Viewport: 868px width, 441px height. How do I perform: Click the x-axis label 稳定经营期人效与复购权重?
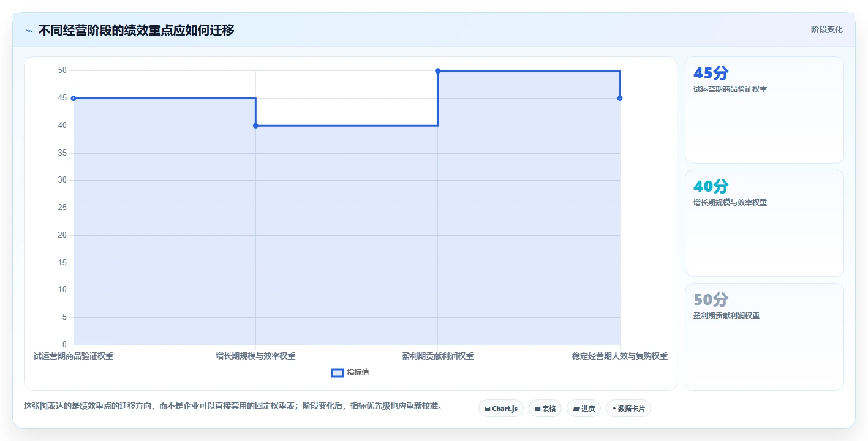[620, 356]
